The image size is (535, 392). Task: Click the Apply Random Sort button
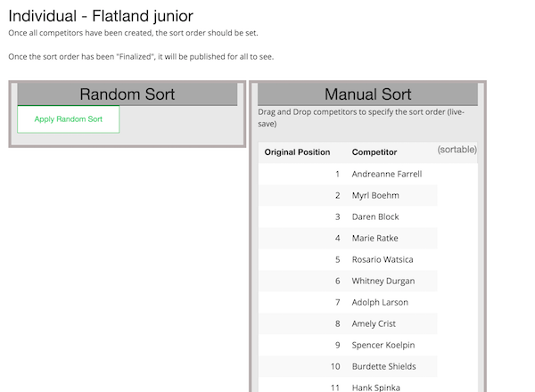[x=69, y=118]
